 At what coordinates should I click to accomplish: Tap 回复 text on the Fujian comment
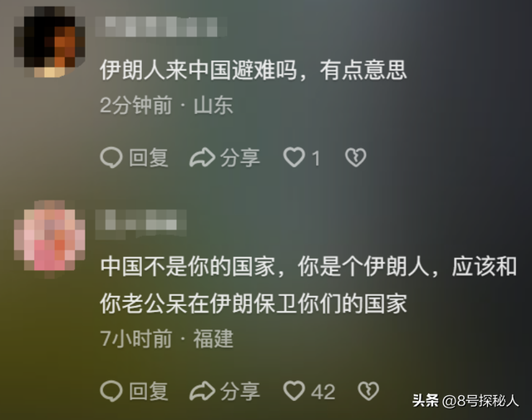149,391
